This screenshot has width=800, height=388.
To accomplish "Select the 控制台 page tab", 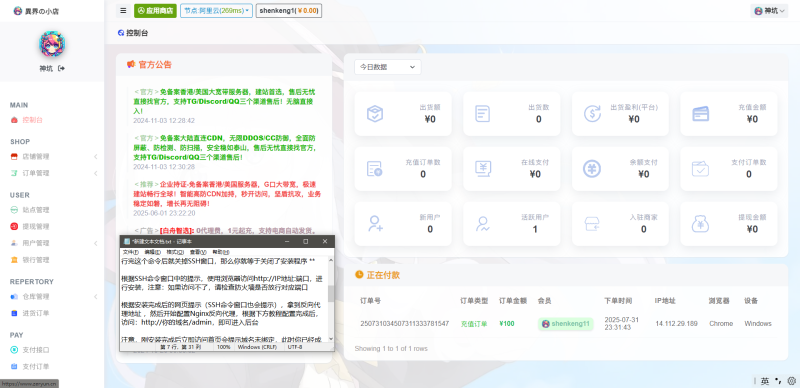I will pos(133,33).
